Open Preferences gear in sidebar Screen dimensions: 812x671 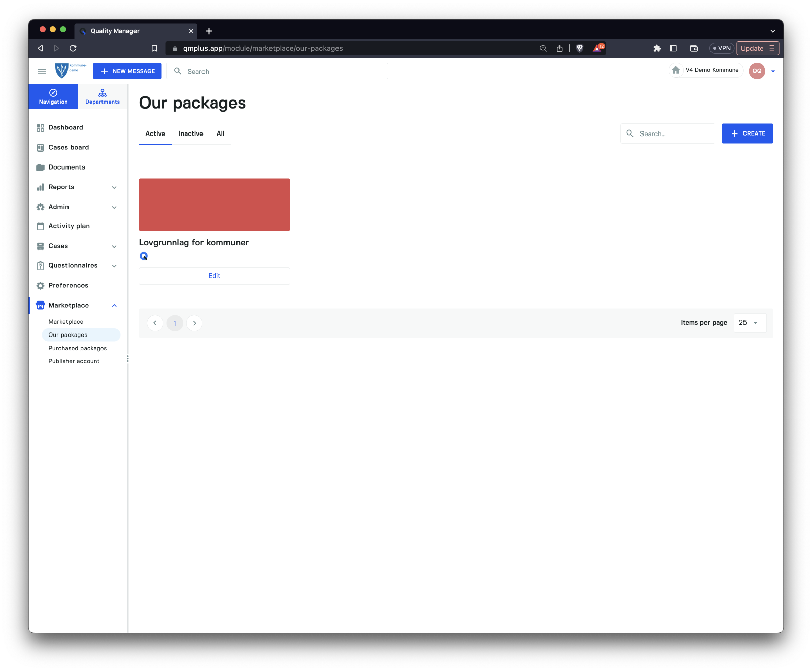pyautogui.click(x=41, y=286)
